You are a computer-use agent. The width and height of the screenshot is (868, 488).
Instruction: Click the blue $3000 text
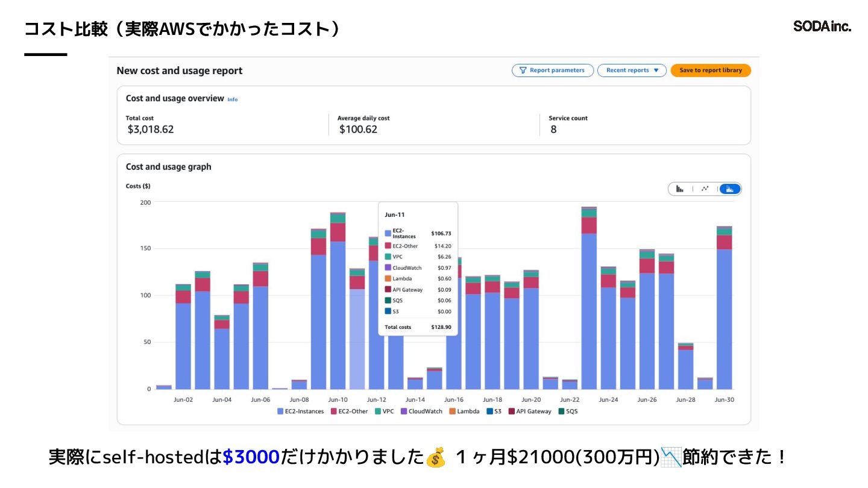point(251,457)
